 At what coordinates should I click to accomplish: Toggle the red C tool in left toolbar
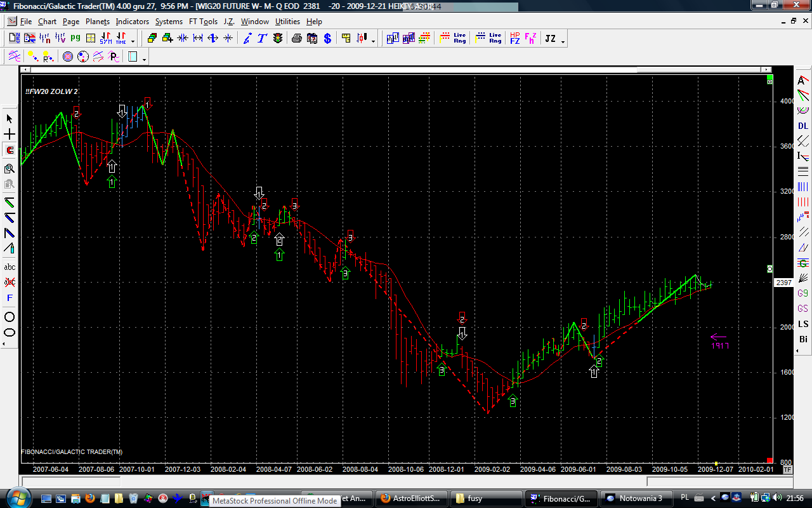(10, 151)
